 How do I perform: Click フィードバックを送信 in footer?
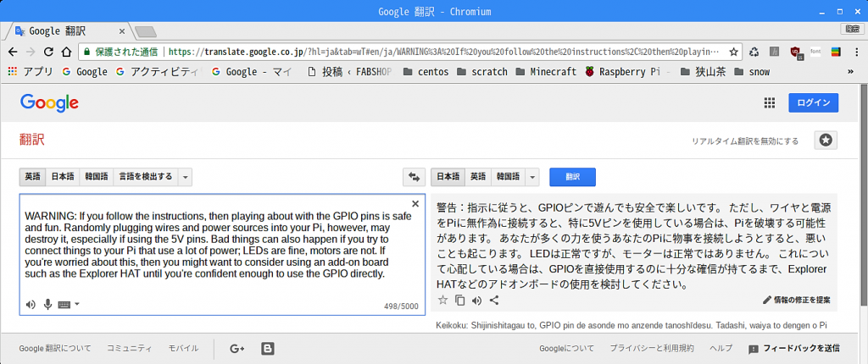793,349
